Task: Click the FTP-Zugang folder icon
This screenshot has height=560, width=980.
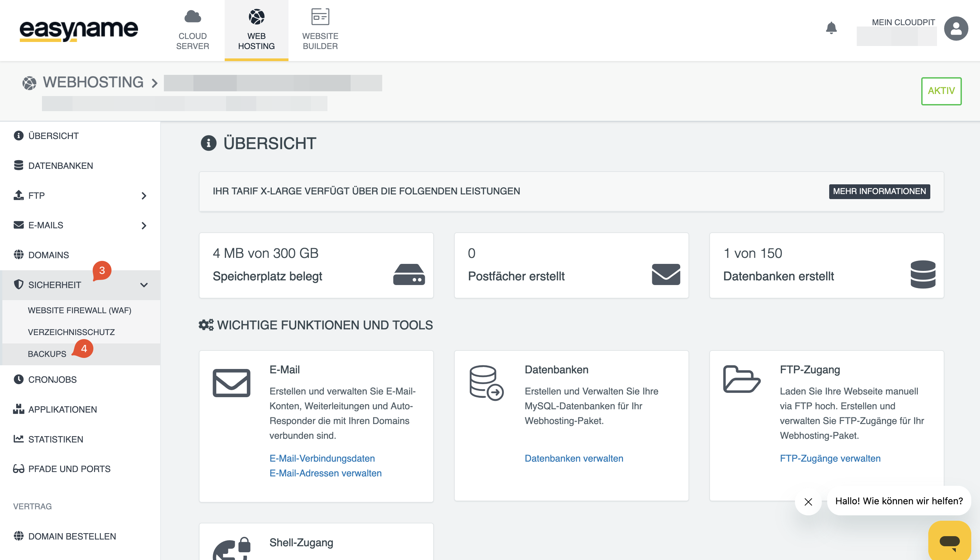Action: pos(741,379)
